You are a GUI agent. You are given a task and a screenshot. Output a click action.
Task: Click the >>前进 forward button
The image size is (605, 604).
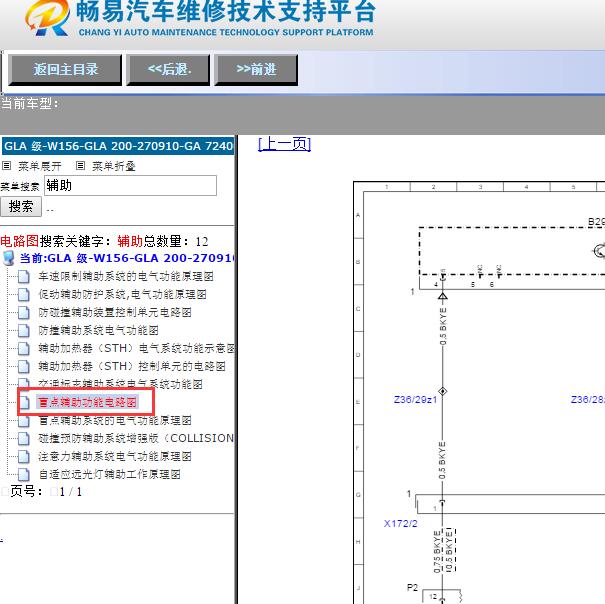(256, 70)
